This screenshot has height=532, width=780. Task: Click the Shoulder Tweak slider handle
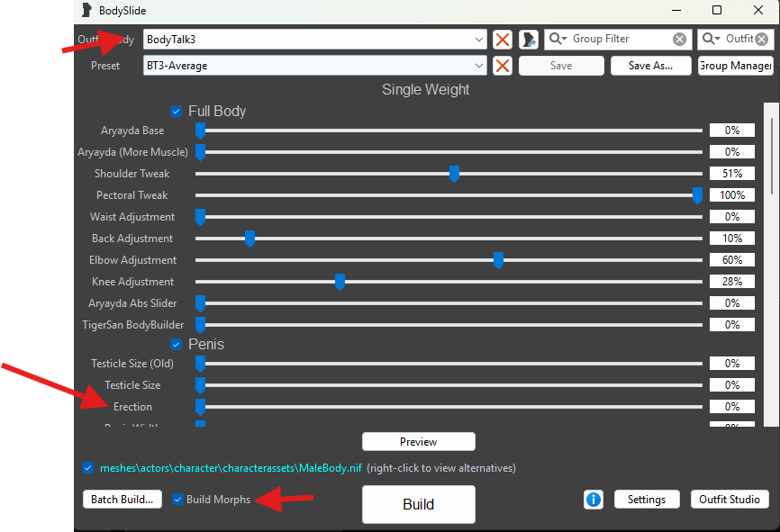point(454,174)
